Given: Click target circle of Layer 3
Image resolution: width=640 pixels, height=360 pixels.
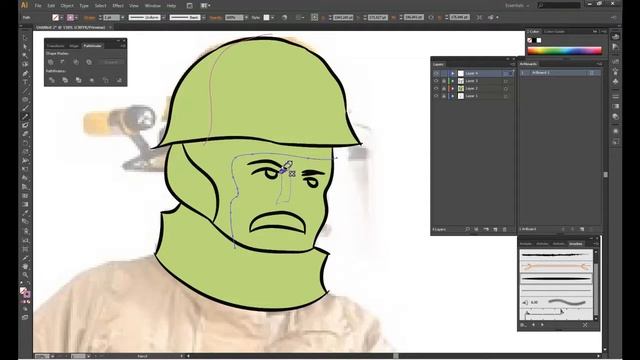Looking at the screenshot, I should click(x=506, y=81).
